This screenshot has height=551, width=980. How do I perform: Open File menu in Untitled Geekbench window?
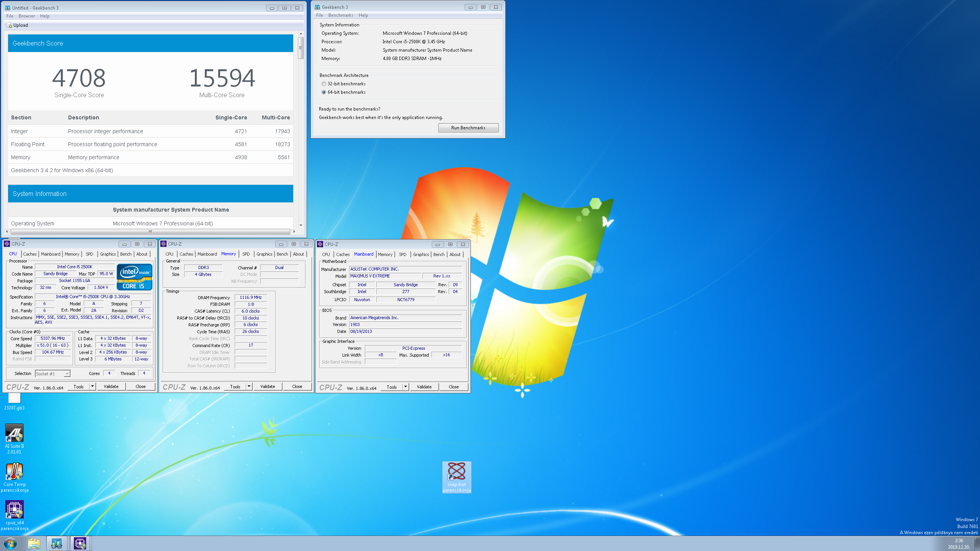[x=10, y=16]
